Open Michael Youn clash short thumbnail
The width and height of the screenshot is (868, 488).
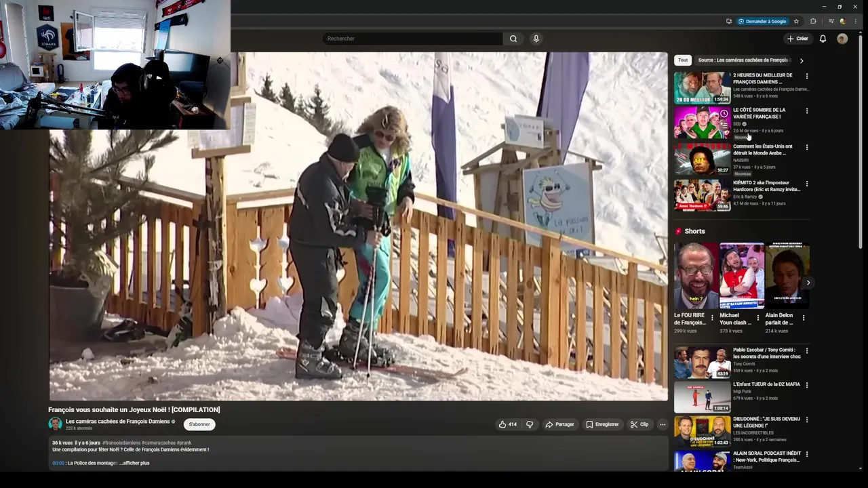pyautogui.click(x=742, y=276)
